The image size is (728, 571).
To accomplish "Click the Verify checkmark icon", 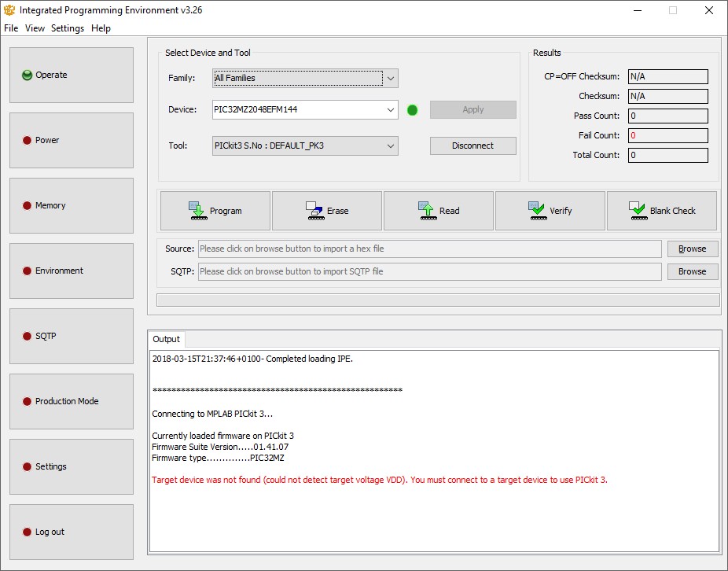I will 538,211.
